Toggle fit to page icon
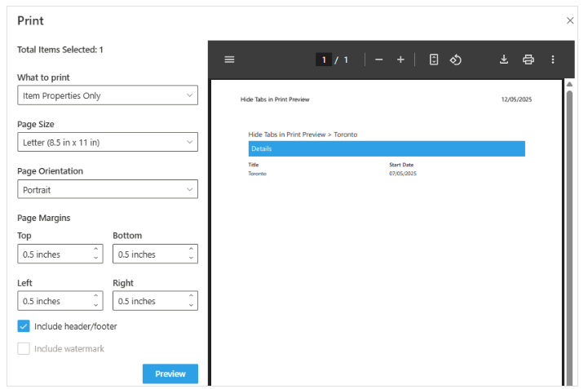Viewport: 588px width, 389px height. [x=434, y=60]
